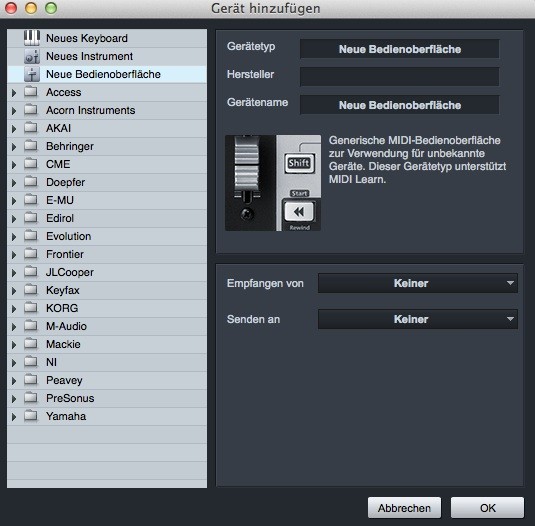
Task: Click the Behringer folder icon
Action: 31,146
